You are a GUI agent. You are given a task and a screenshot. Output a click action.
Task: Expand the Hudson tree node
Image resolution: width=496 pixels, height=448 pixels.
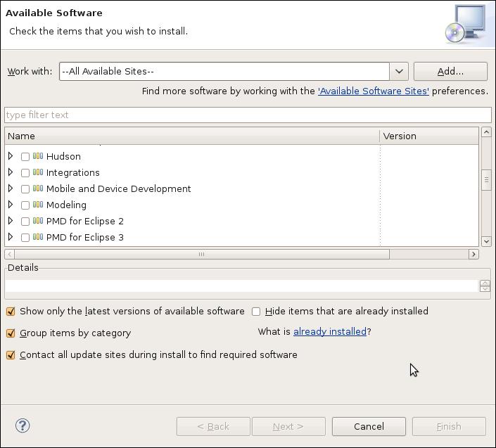pos(10,156)
